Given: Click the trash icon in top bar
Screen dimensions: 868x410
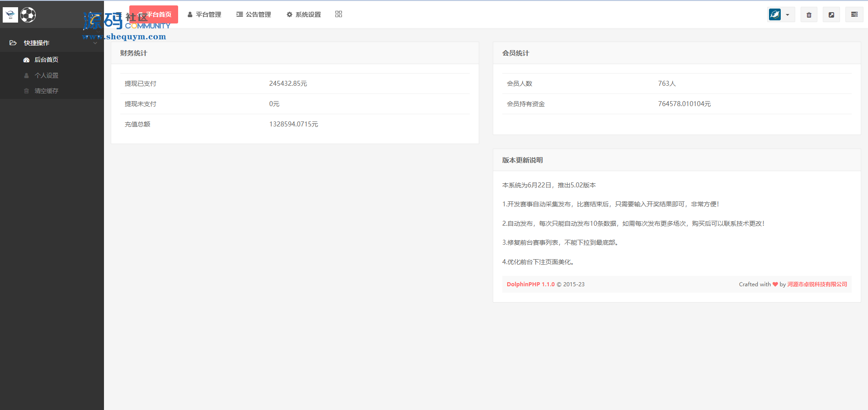Looking at the screenshot, I should tap(809, 15).
